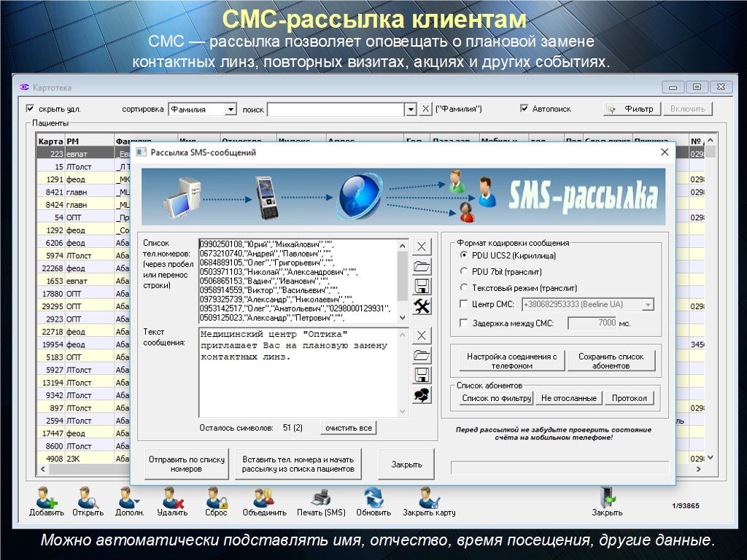Select PDU 7bit (транслит) encoding
747x560 pixels.
click(465, 271)
